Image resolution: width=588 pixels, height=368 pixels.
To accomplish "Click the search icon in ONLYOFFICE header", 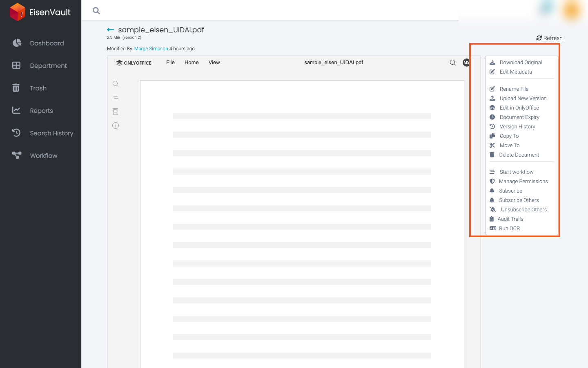I will (x=453, y=63).
